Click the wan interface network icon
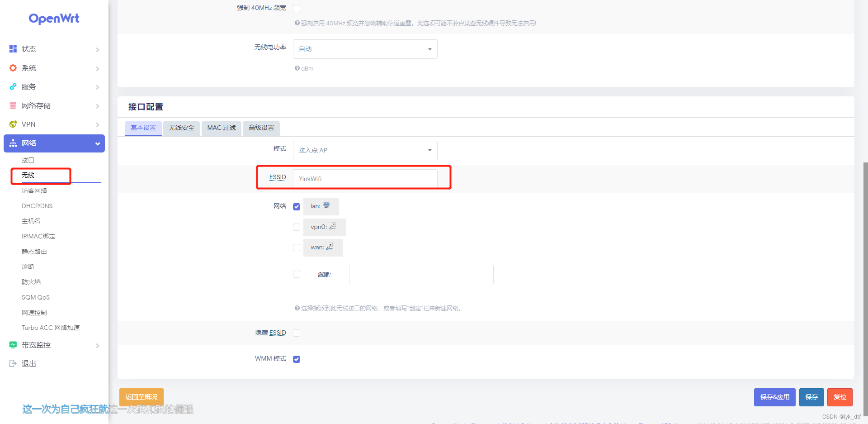The height and width of the screenshot is (424, 868). click(x=330, y=247)
